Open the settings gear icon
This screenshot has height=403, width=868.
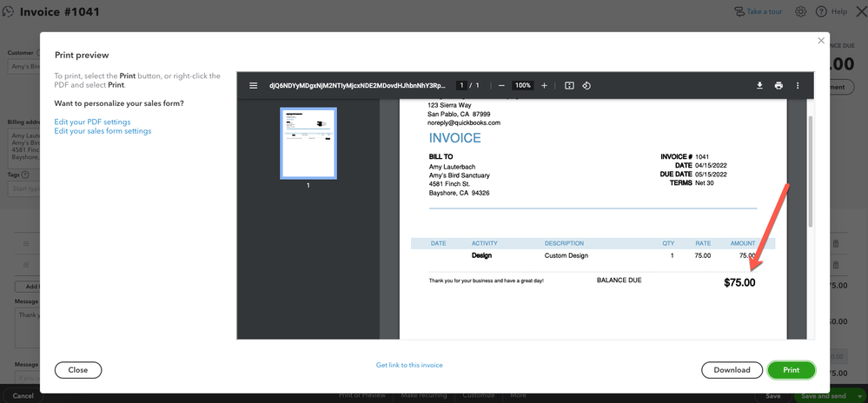[800, 11]
